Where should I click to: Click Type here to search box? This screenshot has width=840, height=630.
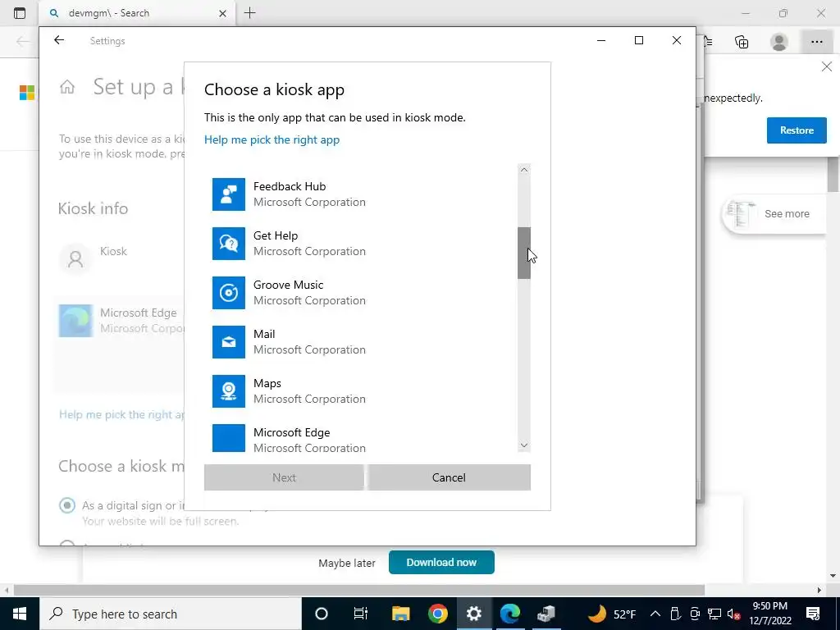click(171, 614)
